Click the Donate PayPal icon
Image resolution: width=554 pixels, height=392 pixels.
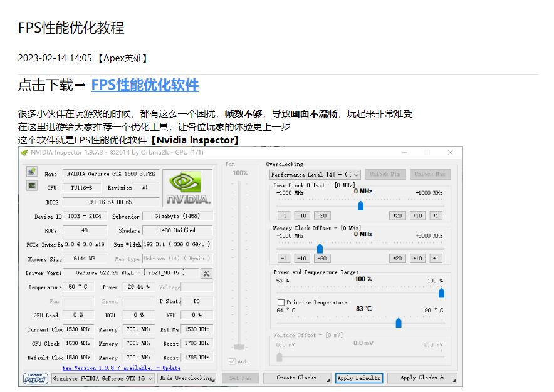(35, 378)
